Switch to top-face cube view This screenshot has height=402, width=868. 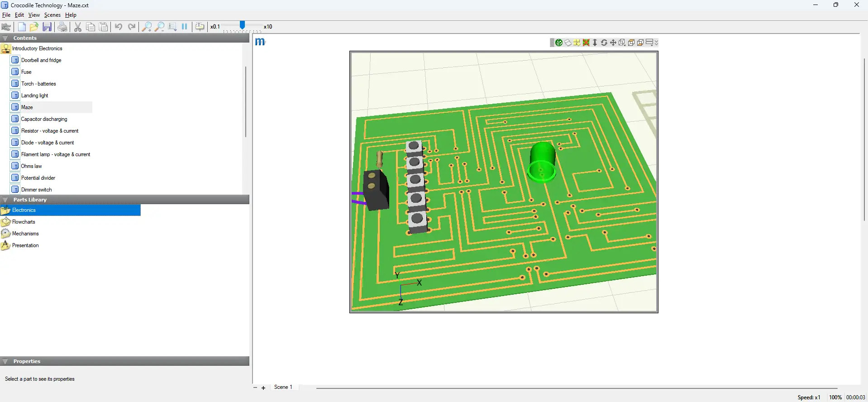click(631, 43)
